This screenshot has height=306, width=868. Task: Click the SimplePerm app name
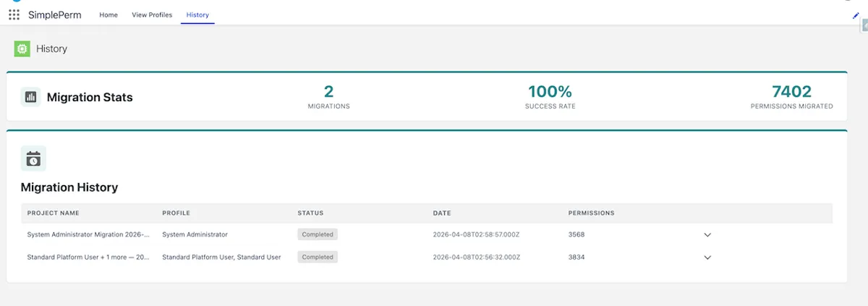click(x=55, y=14)
